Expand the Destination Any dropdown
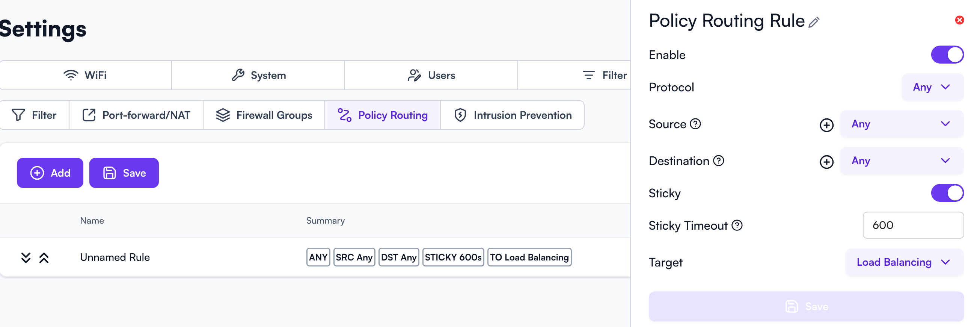 coord(901,161)
